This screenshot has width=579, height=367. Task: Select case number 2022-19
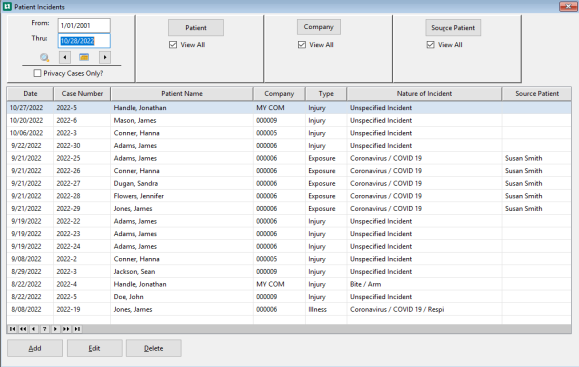click(x=68, y=309)
